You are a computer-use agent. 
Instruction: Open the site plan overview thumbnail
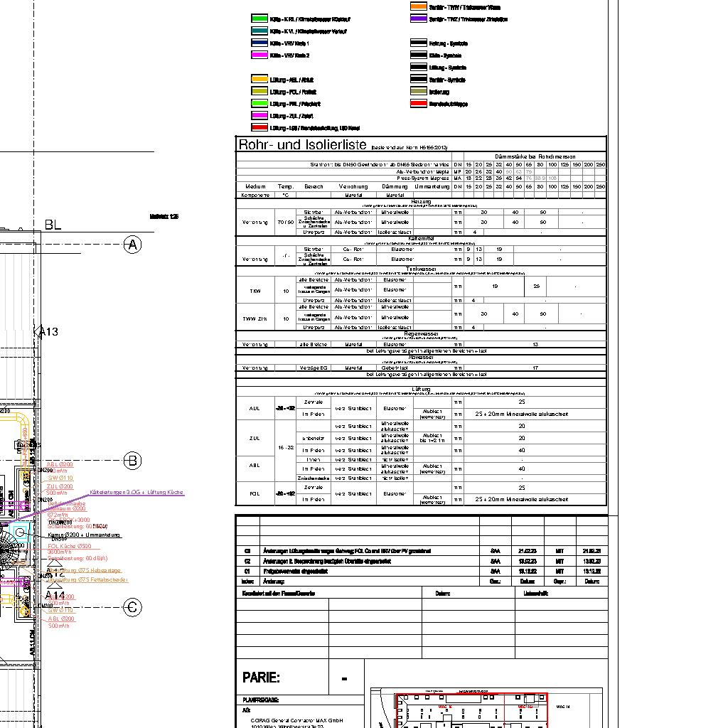click(485, 707)
